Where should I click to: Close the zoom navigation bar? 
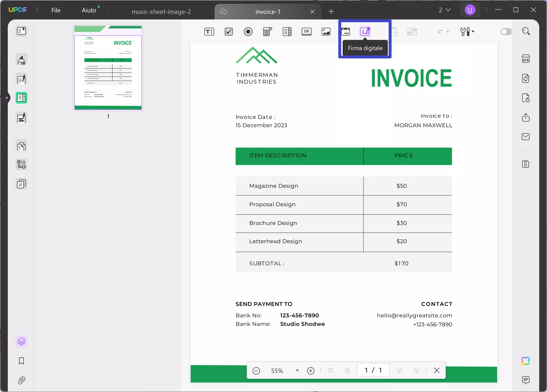[x=437, y=370]
